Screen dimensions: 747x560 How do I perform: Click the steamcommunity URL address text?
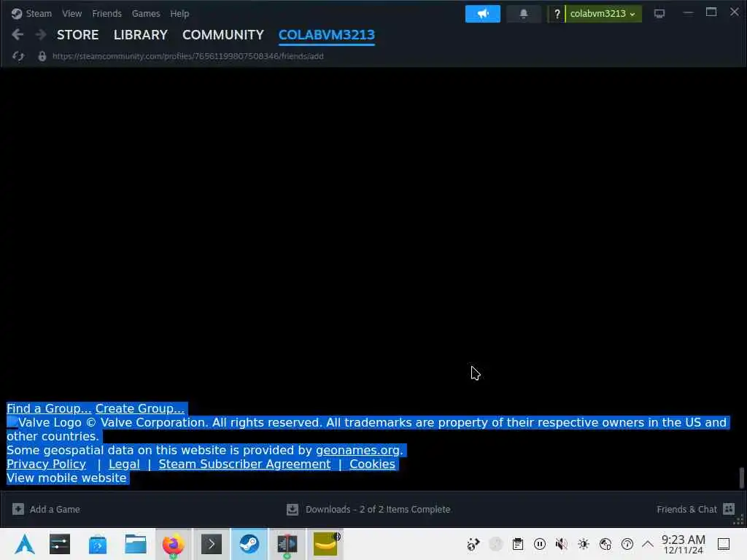187,56
